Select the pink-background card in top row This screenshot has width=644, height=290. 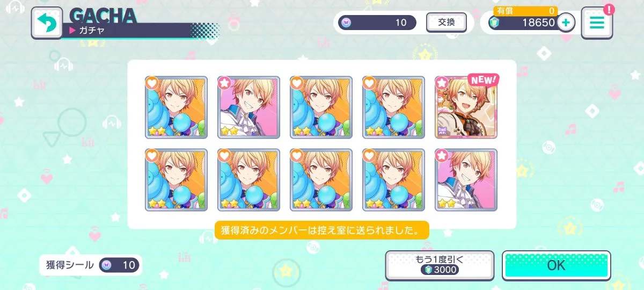coord(248,107)
